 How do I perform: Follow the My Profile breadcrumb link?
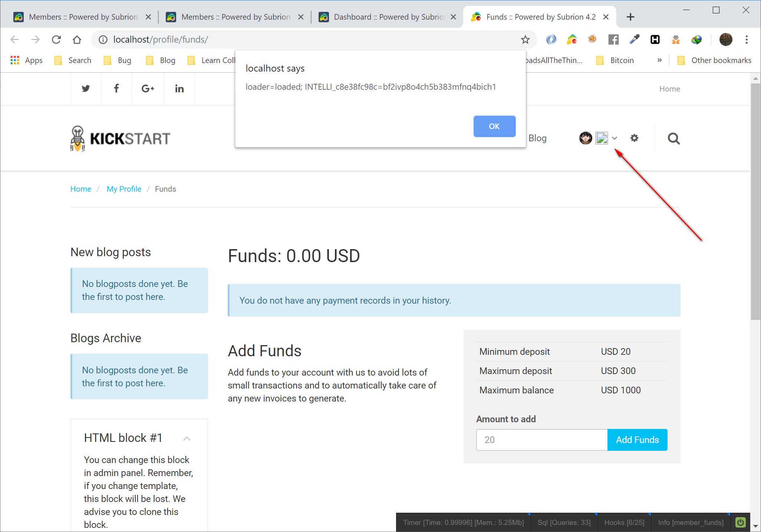(124, 189)
